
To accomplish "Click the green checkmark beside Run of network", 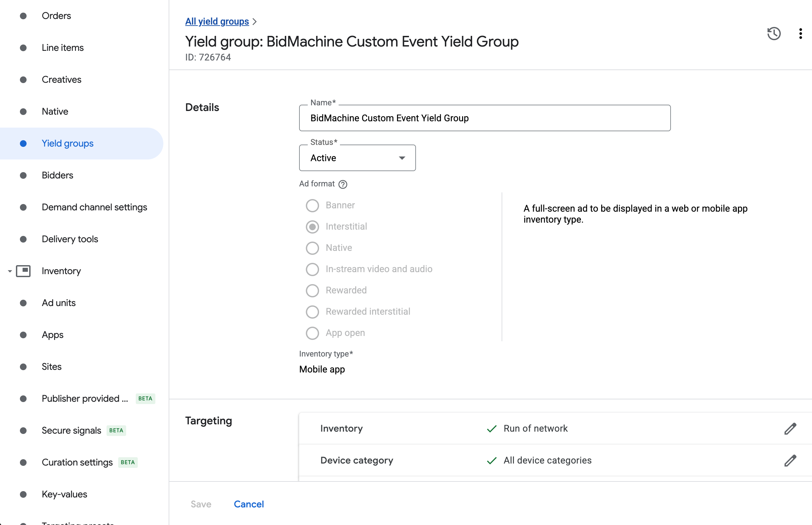I will 492,429.
